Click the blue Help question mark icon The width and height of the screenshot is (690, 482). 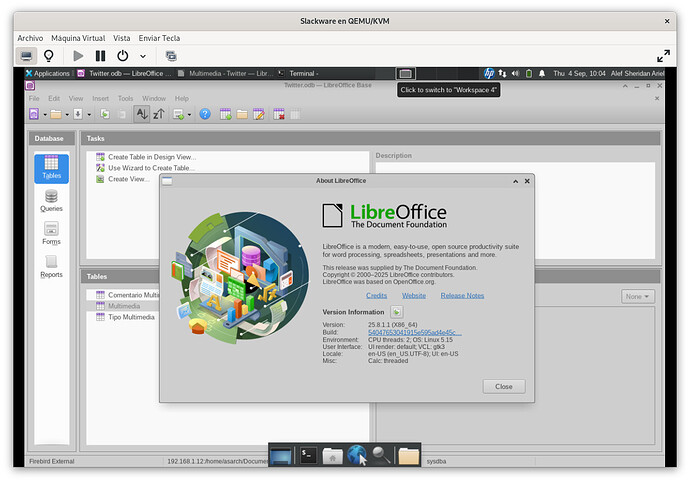[205, 114]
